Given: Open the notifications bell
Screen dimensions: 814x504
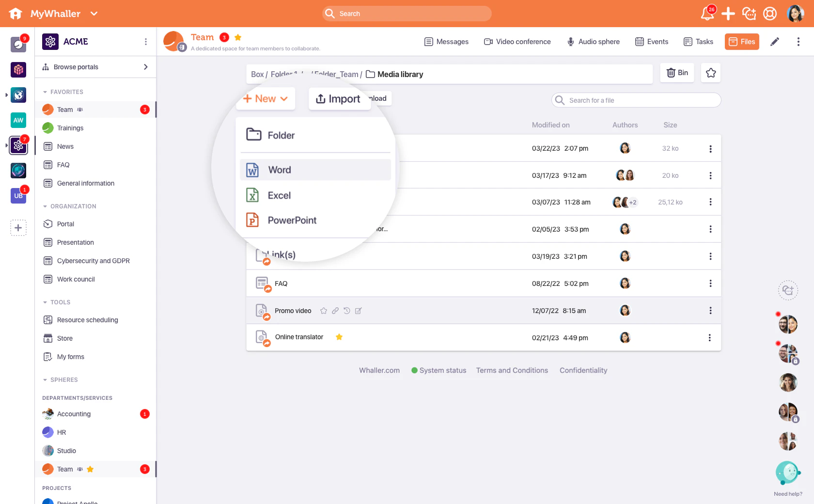Looking at the screenshot, I should 707,14.
